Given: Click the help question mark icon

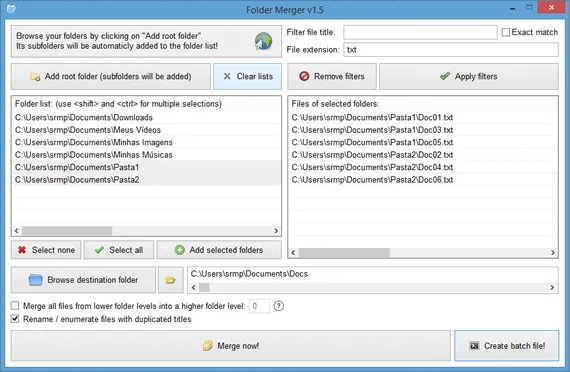Looking at the screenshot, I should pyautogui.click(x=278, y=306).
